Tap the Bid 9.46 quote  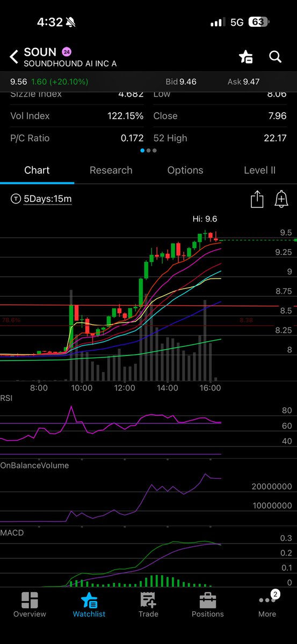[181, 82]
